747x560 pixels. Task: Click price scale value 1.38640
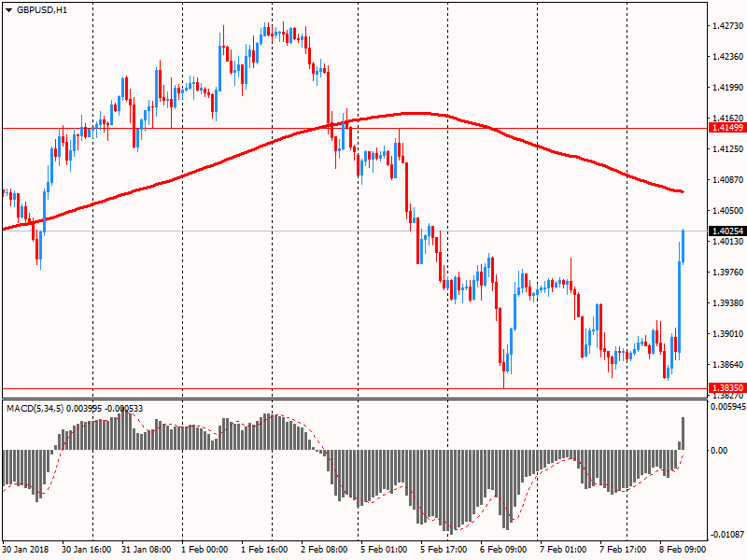[727, 364]
